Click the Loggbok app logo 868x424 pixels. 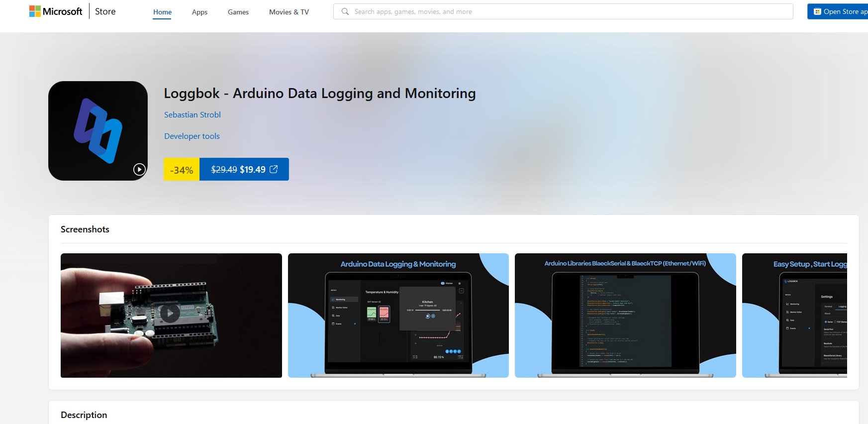point(98,130)
